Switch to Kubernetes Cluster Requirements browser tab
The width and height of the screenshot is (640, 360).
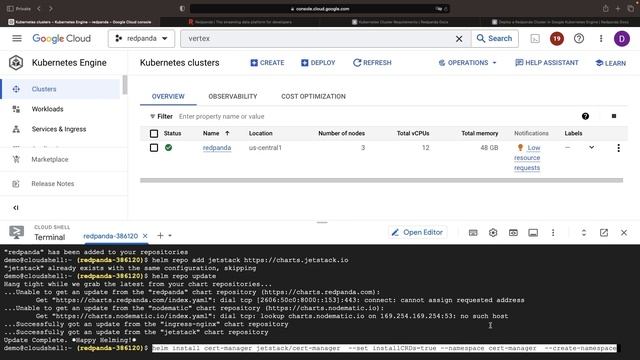[x=400, y=22]
